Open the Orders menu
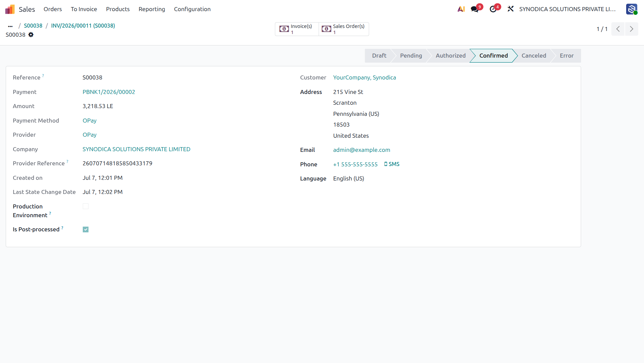Screen dimensions: 644x363 53,9
